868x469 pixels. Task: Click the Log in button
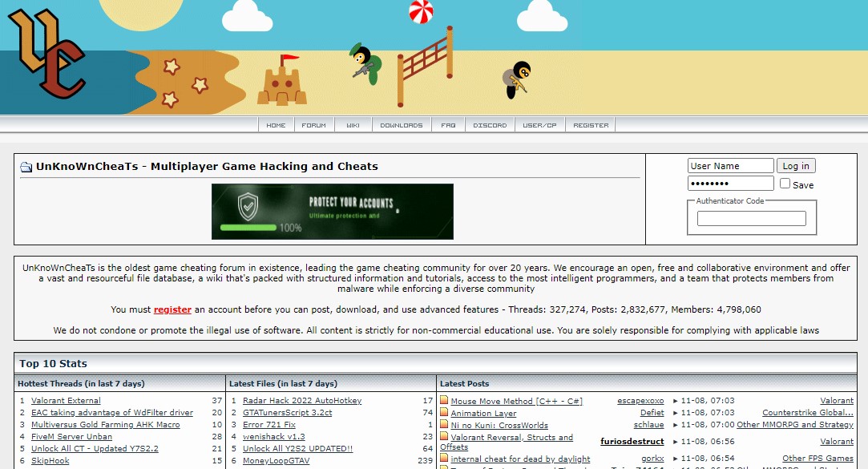(x=796, y=166)
